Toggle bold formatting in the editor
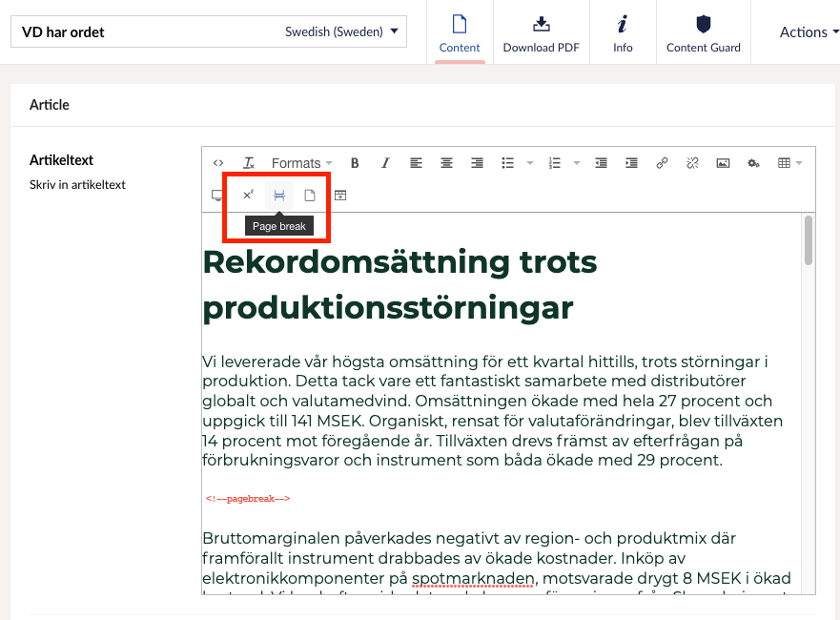 [x=355, y=163]
